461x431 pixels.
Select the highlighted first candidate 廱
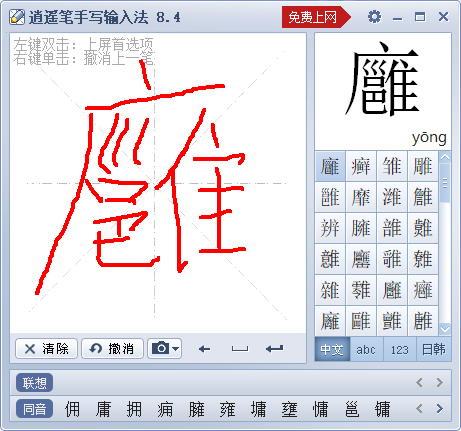click(330, 166)
